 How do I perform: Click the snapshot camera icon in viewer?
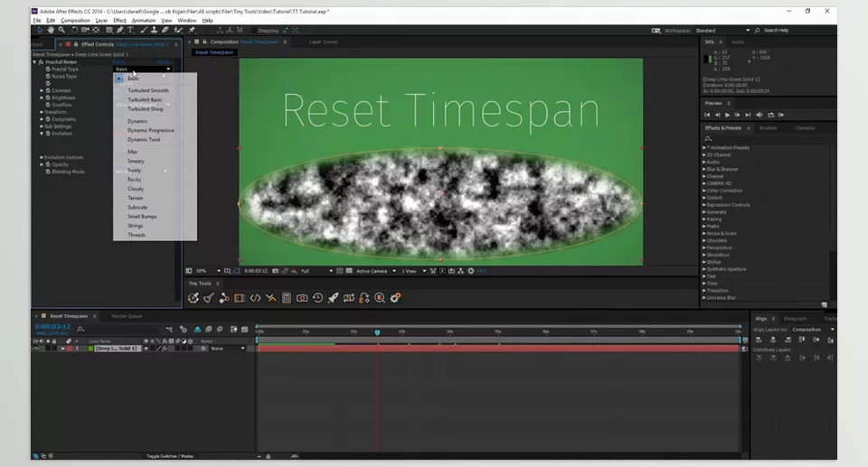pos(275,271)
